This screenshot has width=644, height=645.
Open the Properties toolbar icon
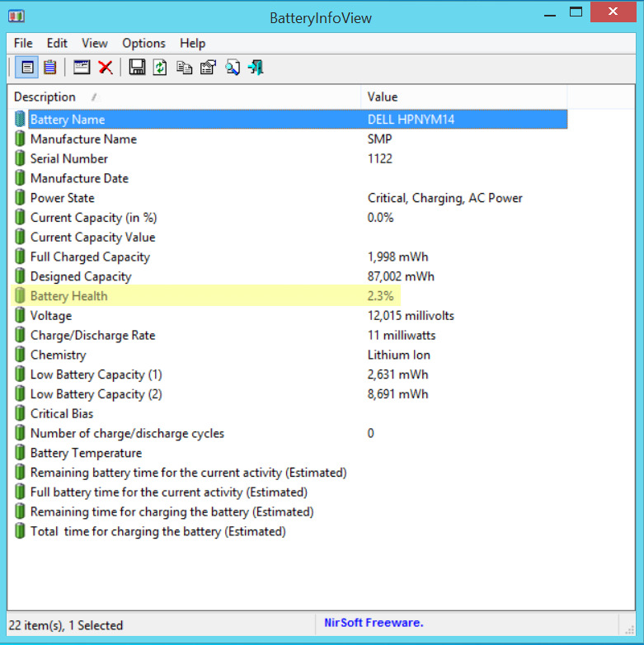[x=208, y=67]
